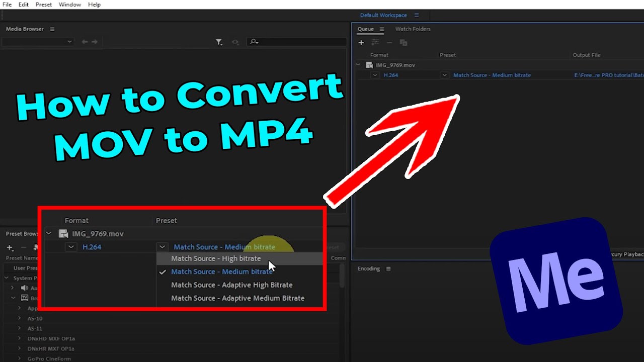The width and height of the screenshot is (644, 362).
Task: Switch to the Watch Folders tab
Action: click(413, 29)
